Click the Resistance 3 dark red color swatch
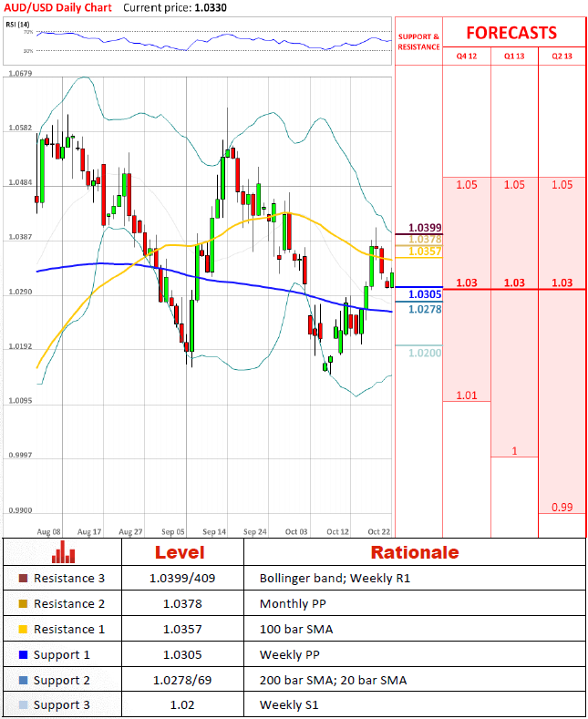588x719 pixels. pos(23,579)
